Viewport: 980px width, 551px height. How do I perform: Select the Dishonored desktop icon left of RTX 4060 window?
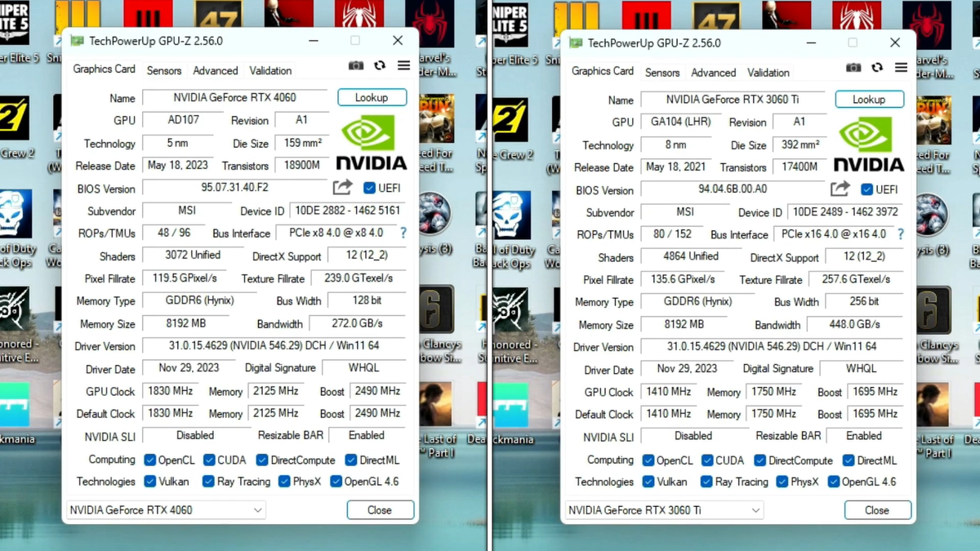tap(15, 310)
